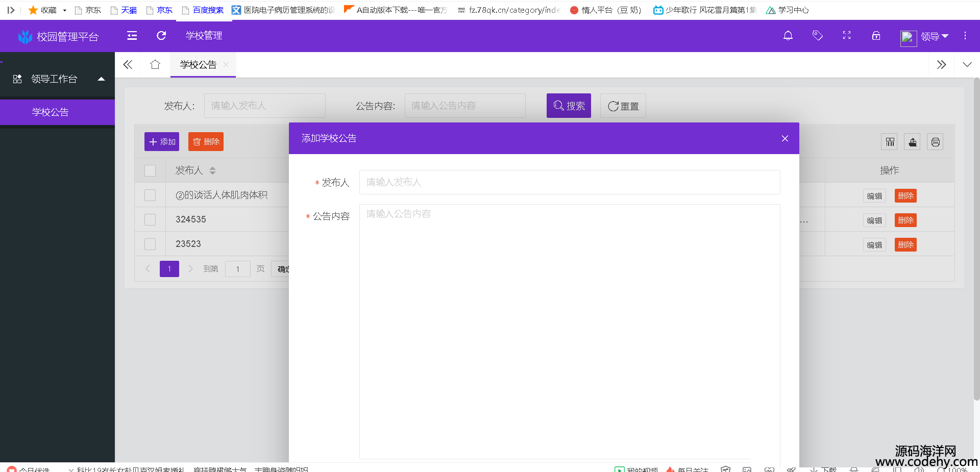Viewport: 980px width, 472px height.
Task: Tick the select-all checkbox in table header
Action: (x=150, y=170)
